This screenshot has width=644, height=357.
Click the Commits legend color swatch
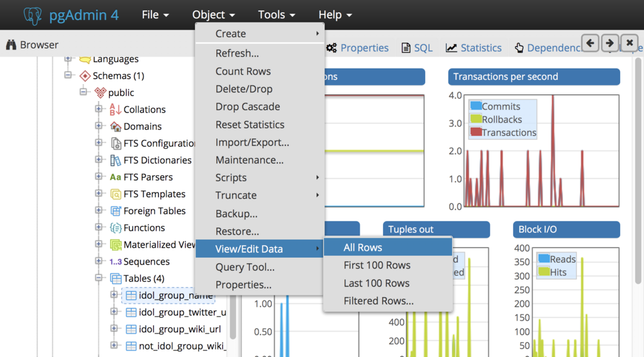click(x=475, y=106)
